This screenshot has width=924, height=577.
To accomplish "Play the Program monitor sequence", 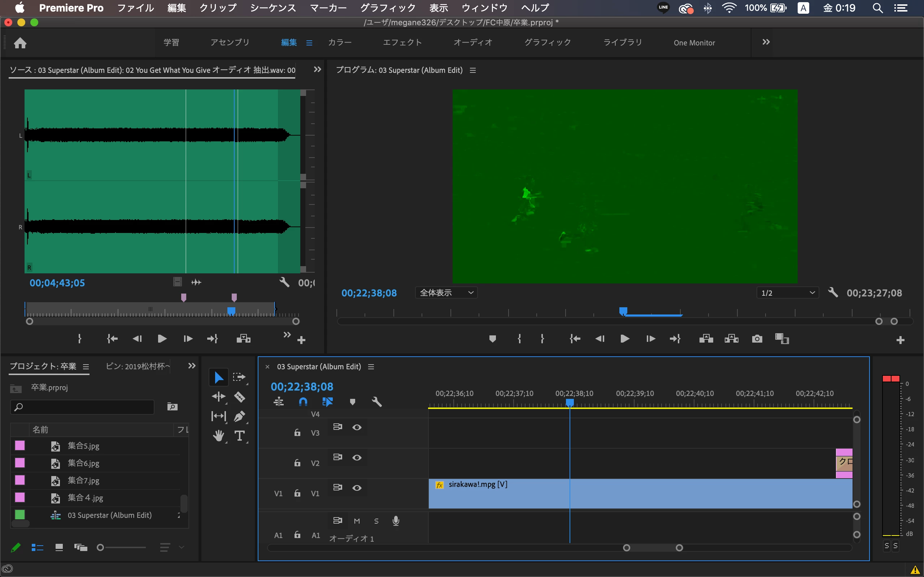I will (x=625, y=339).
